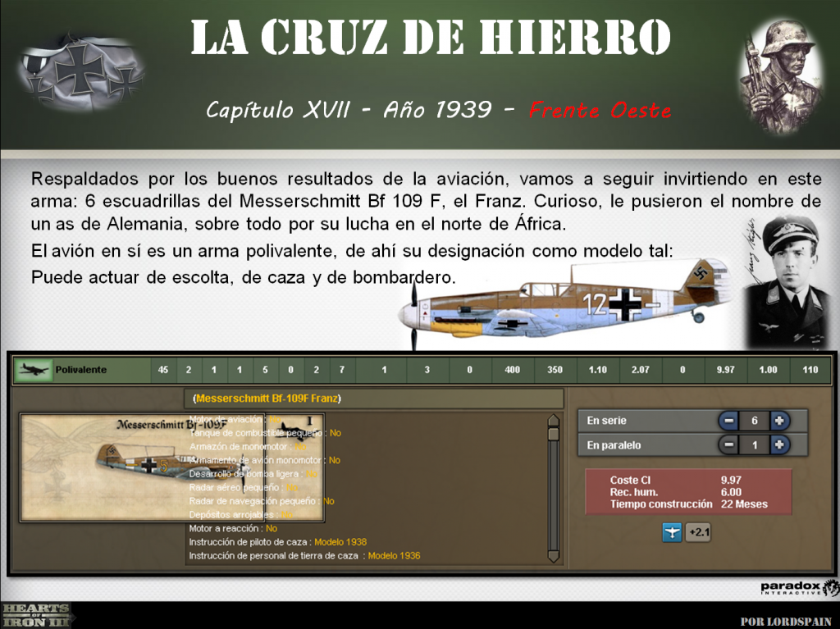Click the tech list scrollbar down arrow
The width and height of the screenshot is (840, 629).
554,555
